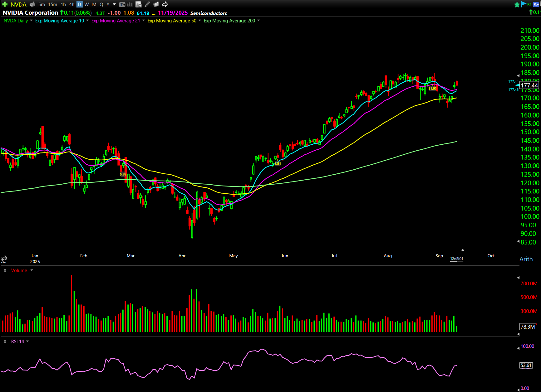Switch to the 15m timeframe
541x392 pixels.
(53, 4)
